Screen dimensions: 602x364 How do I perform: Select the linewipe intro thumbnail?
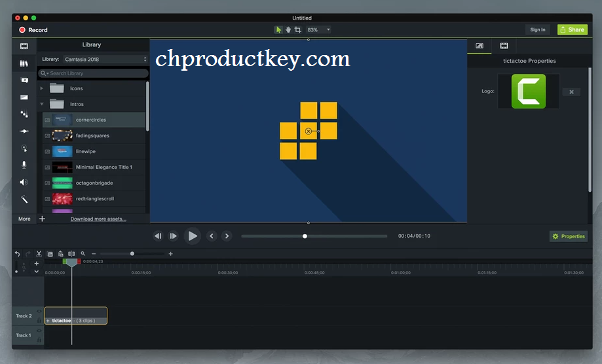tap(62, 151)
